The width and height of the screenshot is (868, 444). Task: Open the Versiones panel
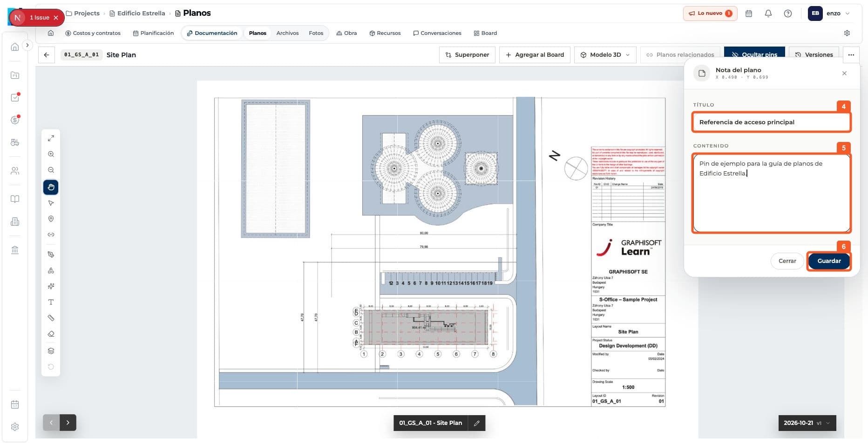[x=814, y=54]
